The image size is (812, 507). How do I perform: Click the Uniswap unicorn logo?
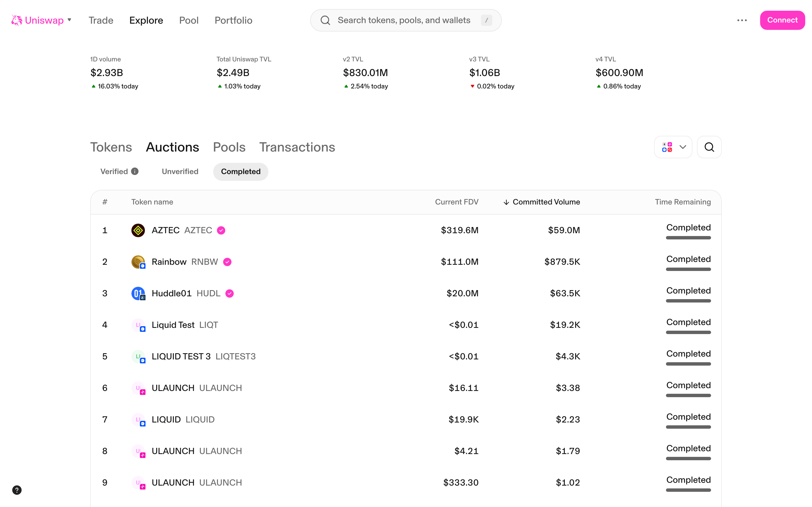point(16,20)
